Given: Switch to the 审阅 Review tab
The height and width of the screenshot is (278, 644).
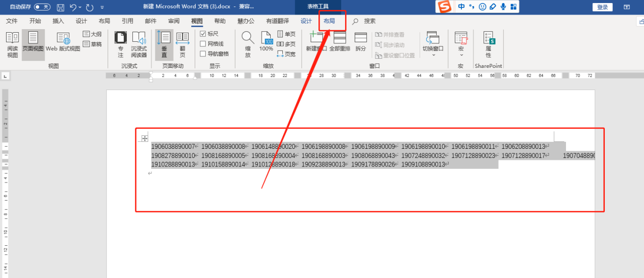Looking at the screenshot, I should click(174, 21).
